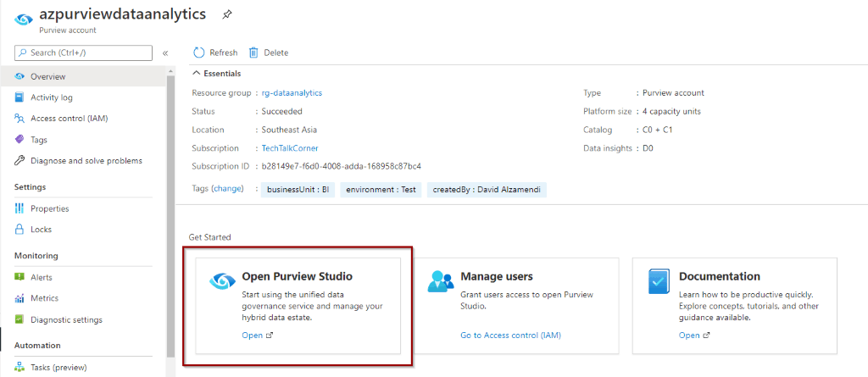Click the Documentation card title
This screenshot has width=868, height=377.
coord(720,276)
